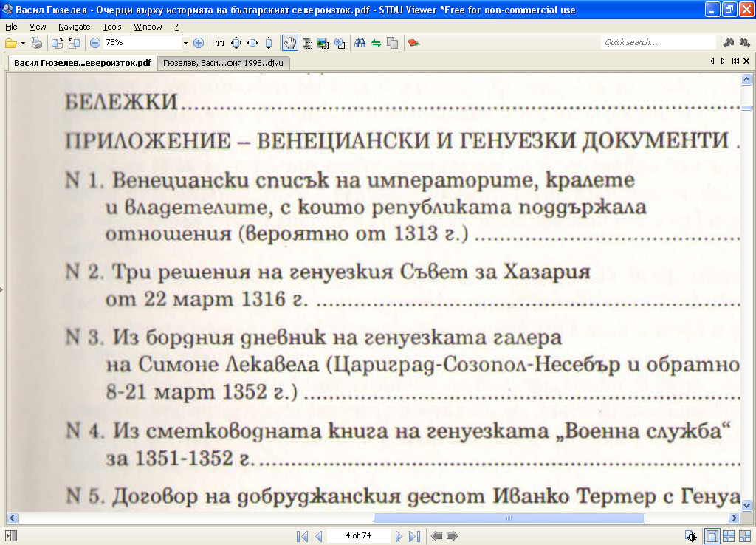Select the Hand pan tool
The image size is (756, 545).
(290, 43)
